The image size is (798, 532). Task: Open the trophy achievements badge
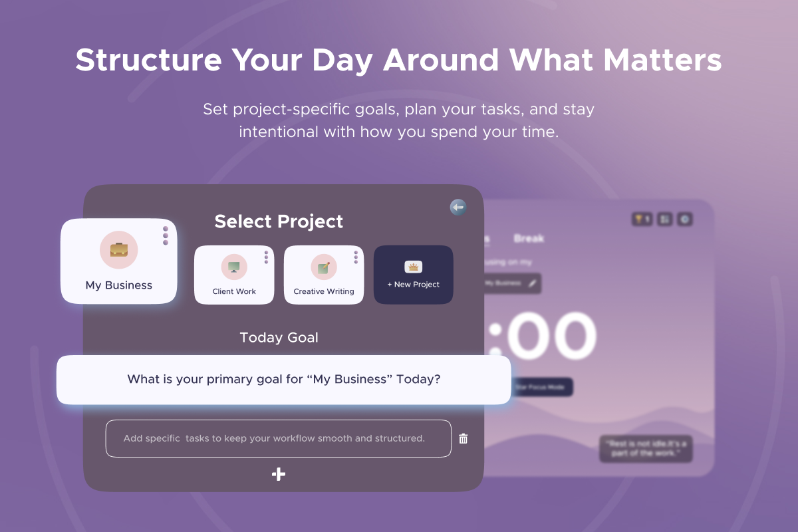[x=642, y=219]
